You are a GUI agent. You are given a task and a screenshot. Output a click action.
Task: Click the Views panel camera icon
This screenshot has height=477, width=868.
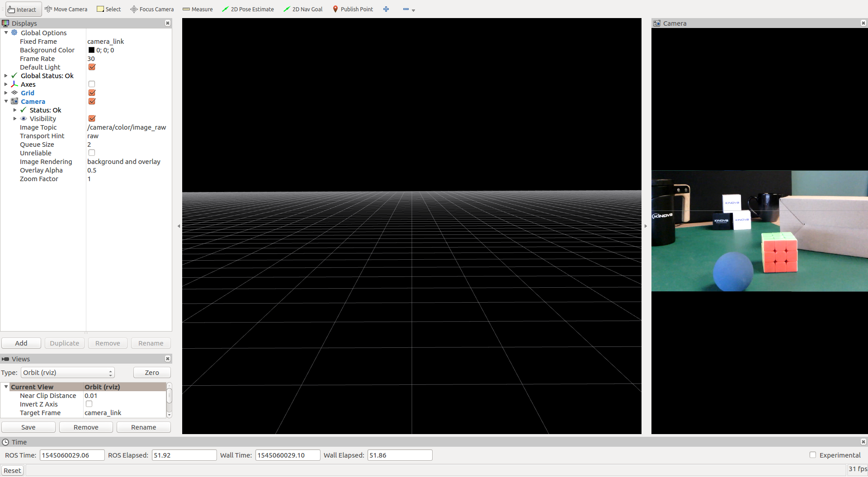click(5, 359)
